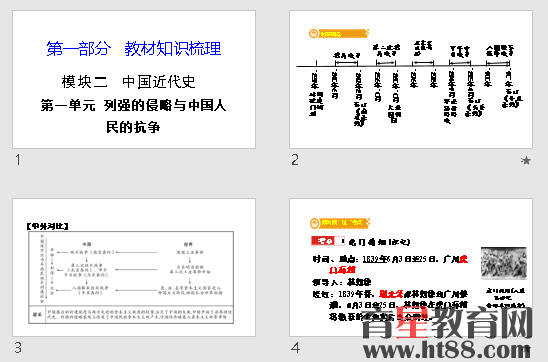This screenshot has width=548, height=362.
Task: Click slide number 4 label
Action: (295, 348)
